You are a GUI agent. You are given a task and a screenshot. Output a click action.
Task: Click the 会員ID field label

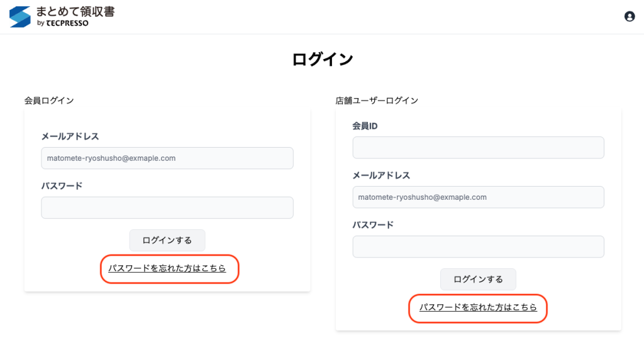pyautogui.click(x=365, y=126)
